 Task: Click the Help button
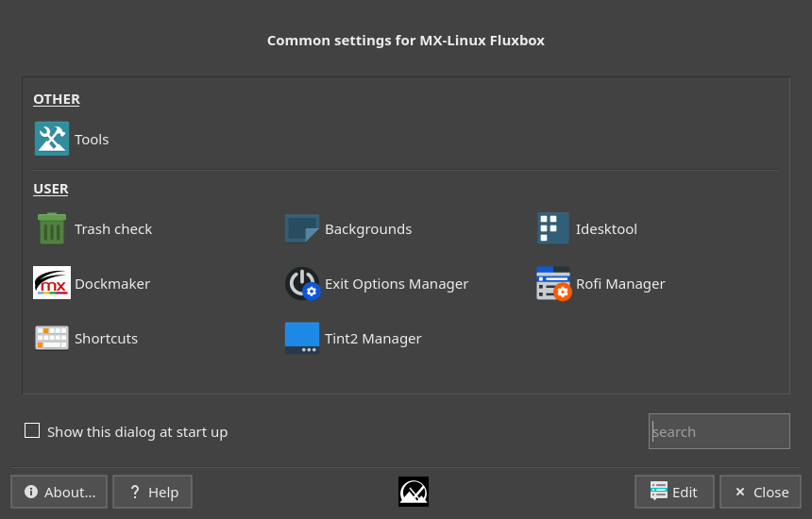point(153,492)
